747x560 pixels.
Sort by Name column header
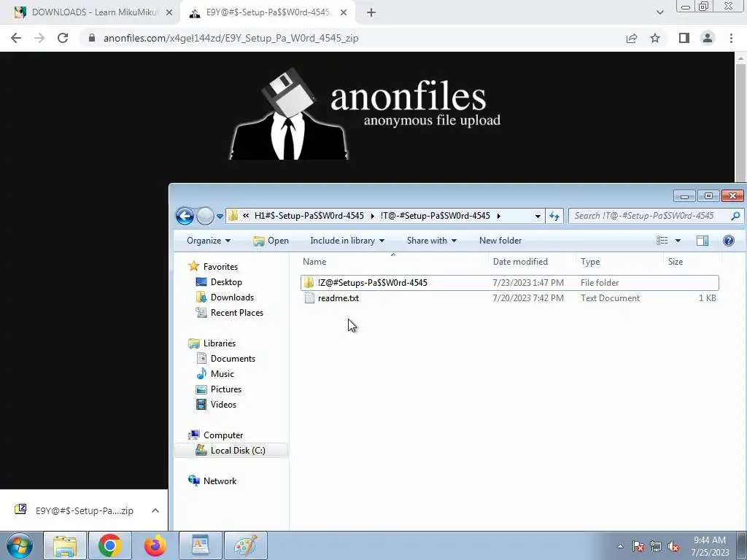pyautogui.click(x=395, y=262)
